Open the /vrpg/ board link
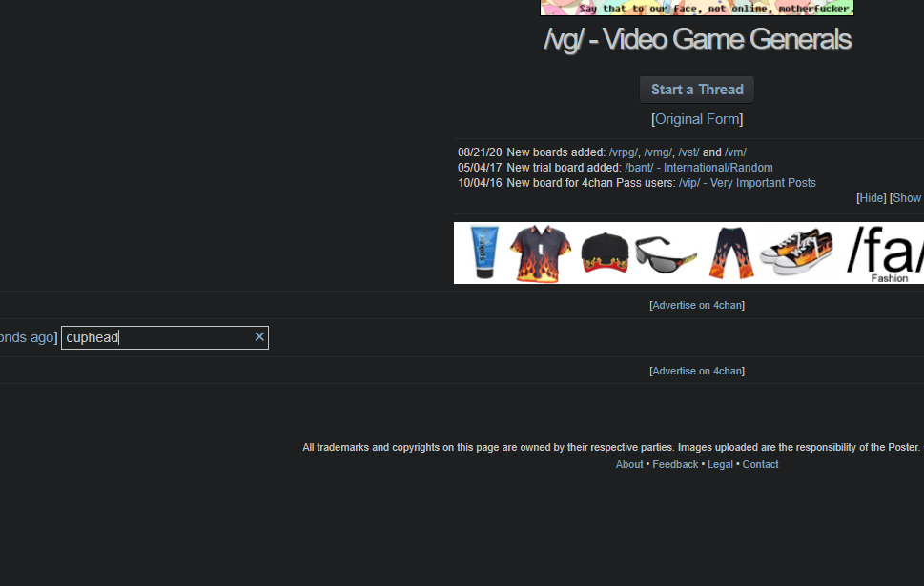 pyautogui.click(x=624, y=152)
